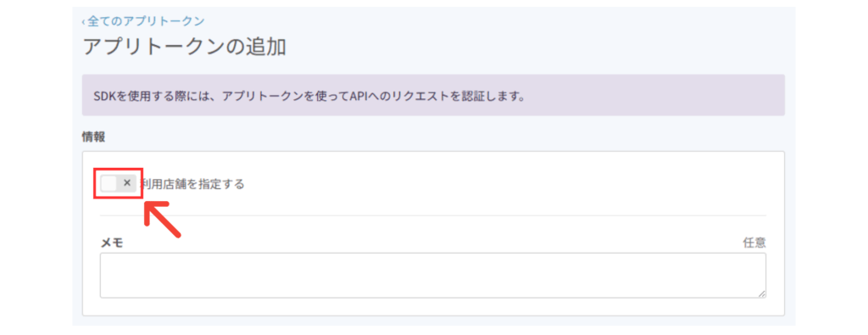Toggle the 利用店舗を指定する switch
868x335 pixels.
(x=119, y=183)
